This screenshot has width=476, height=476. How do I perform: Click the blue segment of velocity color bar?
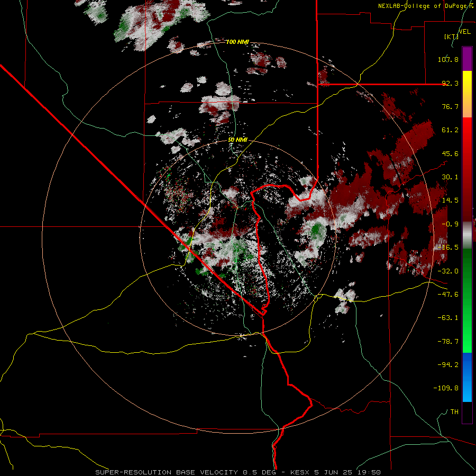tap(467, 377)
